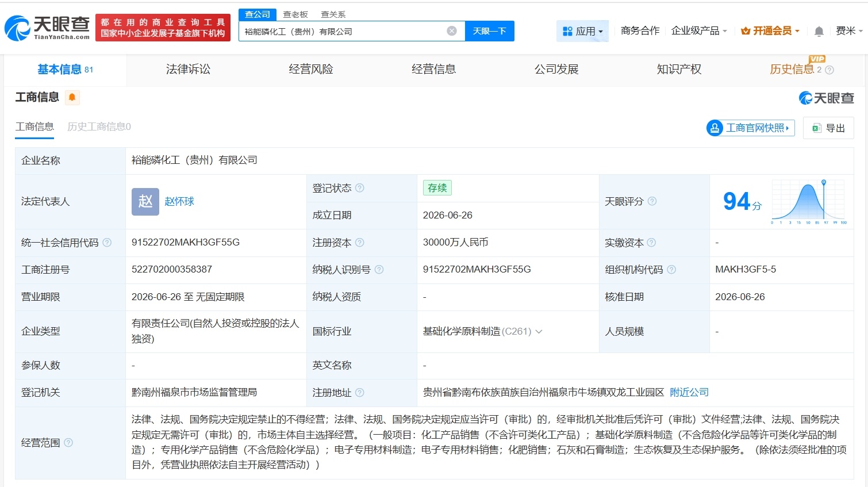Click the 天眼一下 search button

coord(490,31)
